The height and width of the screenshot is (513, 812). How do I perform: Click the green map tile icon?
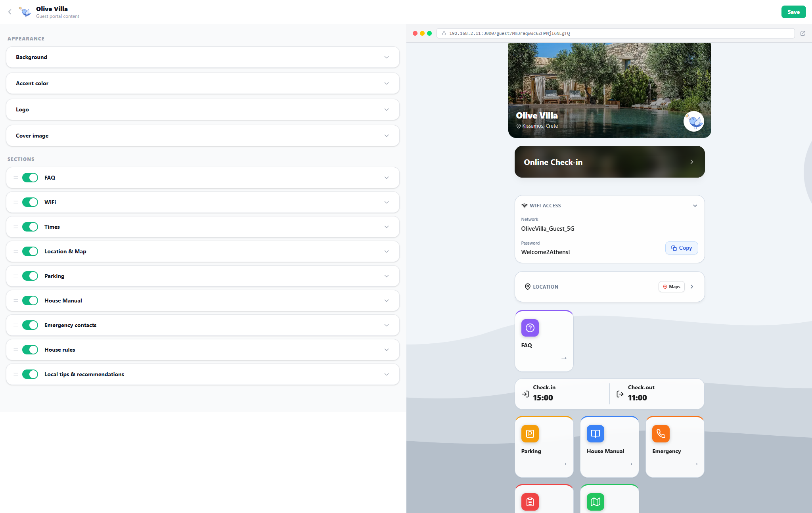pos(596,502)
